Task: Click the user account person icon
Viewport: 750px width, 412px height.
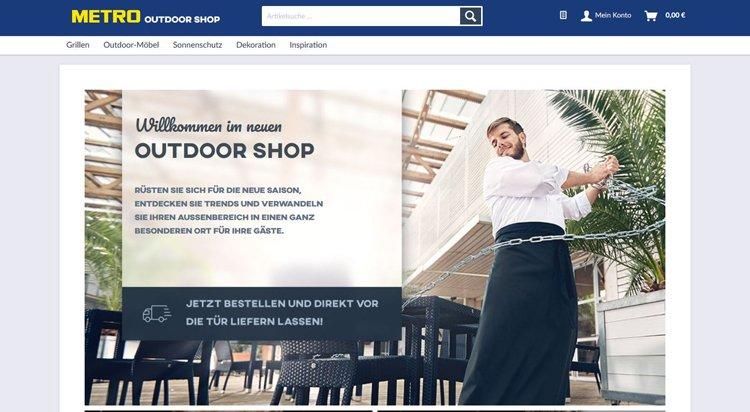Action: pyautogui.click(x=586, y=16)
